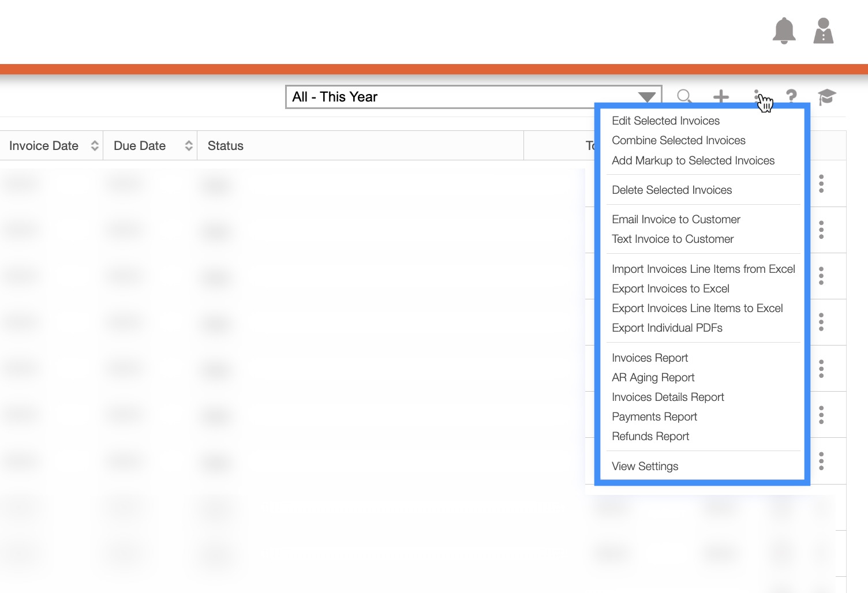Open the user profile icon

click(823, 31)
